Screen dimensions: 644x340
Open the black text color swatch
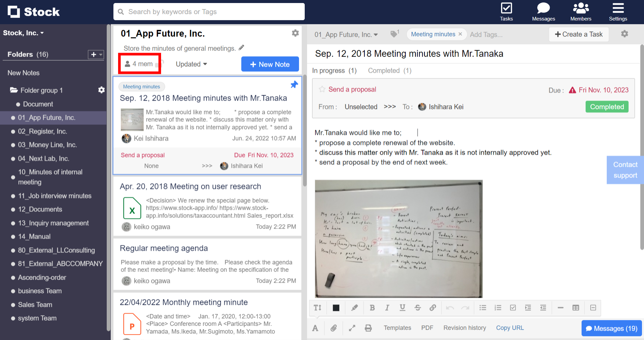point(336,307)
